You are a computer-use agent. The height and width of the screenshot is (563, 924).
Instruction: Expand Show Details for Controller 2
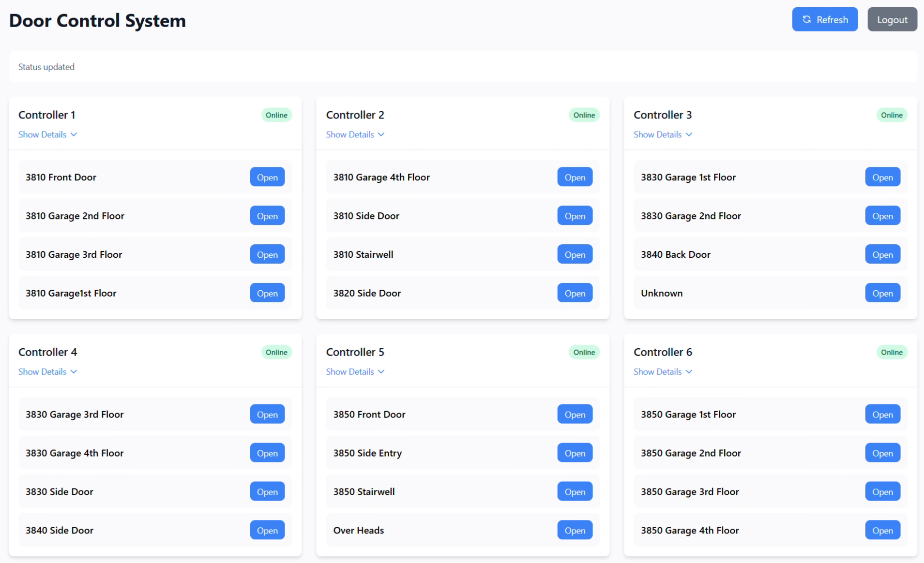click(x=355, y=134)
